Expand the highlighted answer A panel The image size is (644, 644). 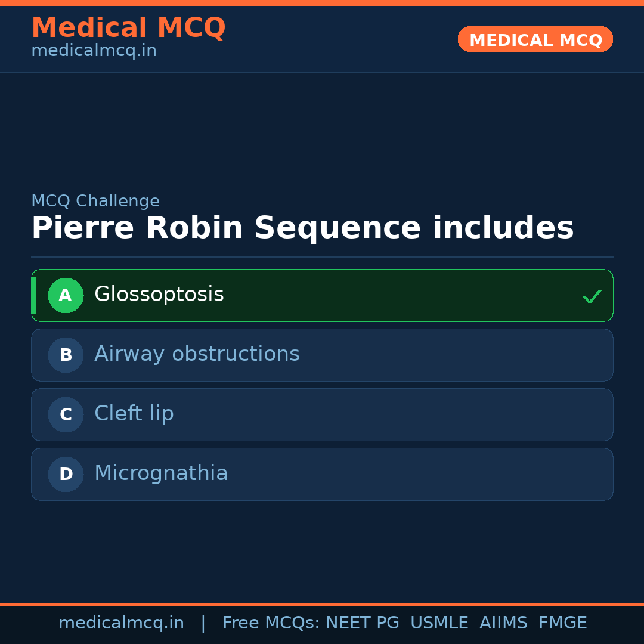click(x=322, y=295)
